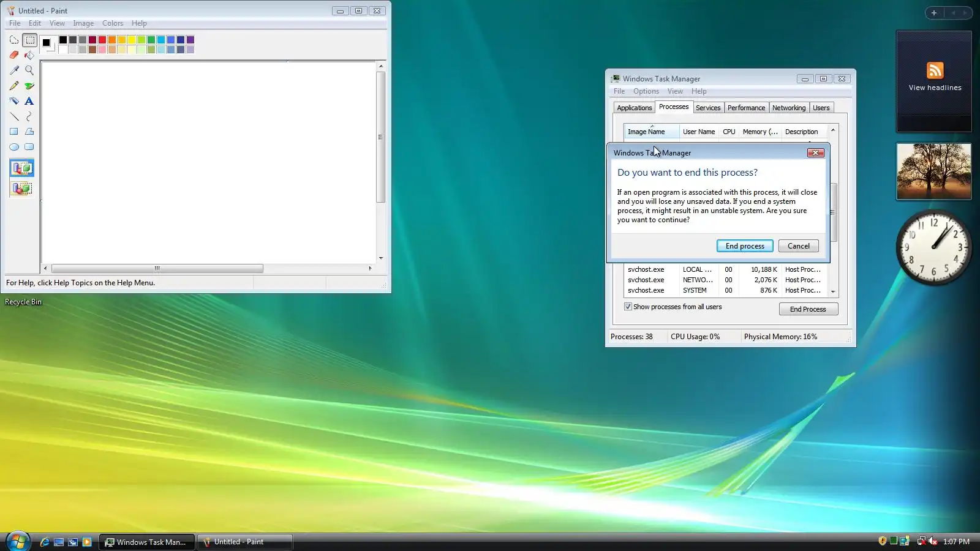Enable the opaque selection option in Paint

click(21, 168)
